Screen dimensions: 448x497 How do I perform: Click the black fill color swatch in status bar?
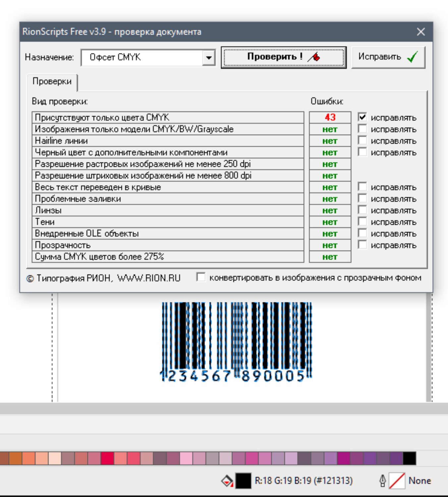click(x=243, y=481)
